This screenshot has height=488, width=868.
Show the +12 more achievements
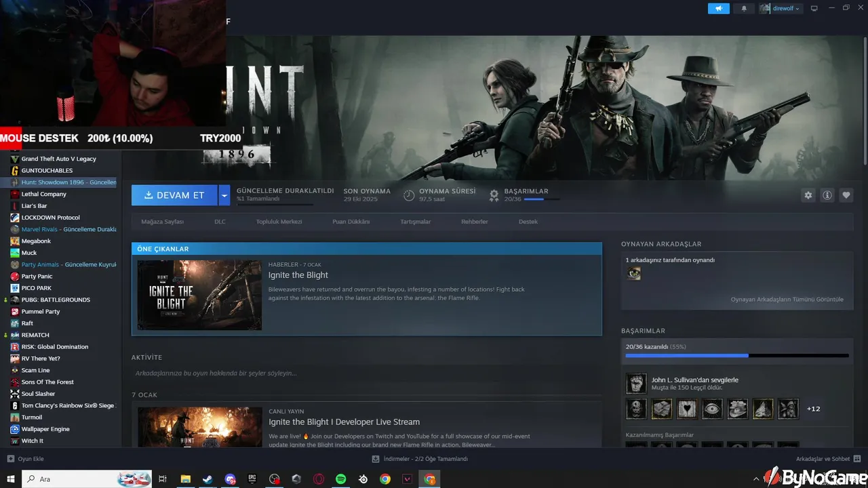[813, 409]
